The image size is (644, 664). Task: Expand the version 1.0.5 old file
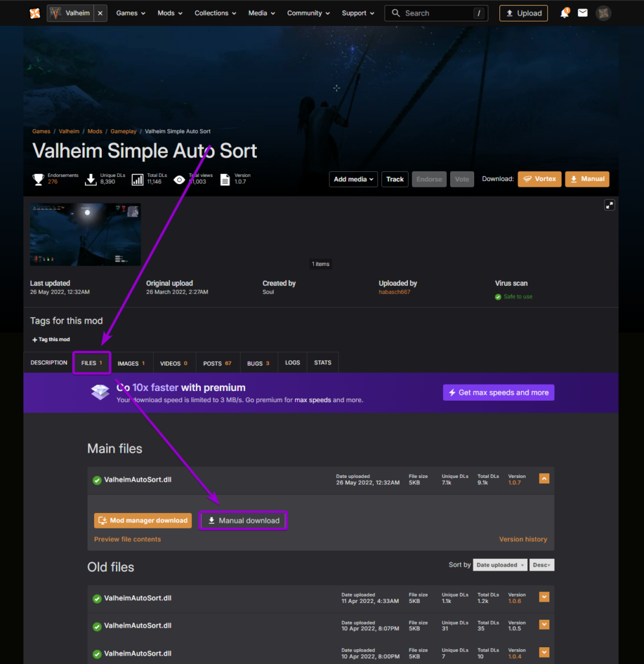tap(544, 624)
